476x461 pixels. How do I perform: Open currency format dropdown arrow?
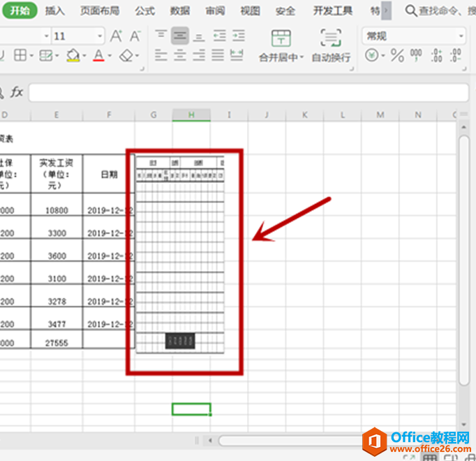(382, 56)
